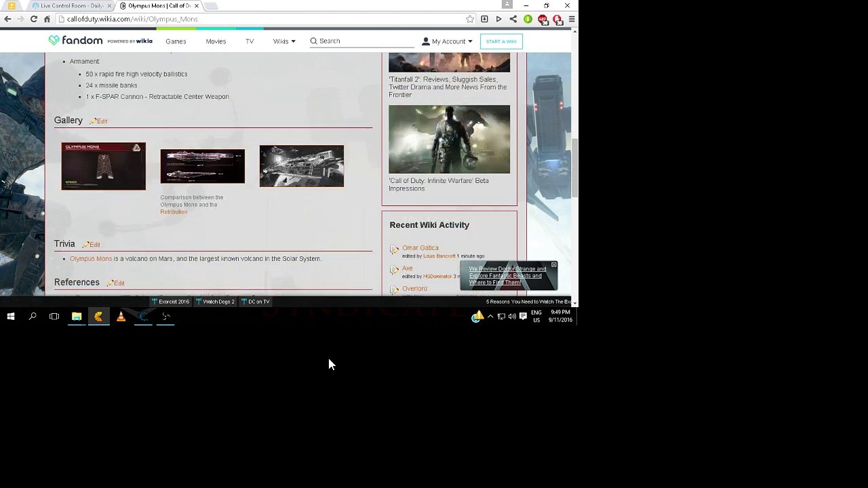This screenshot has height=488, width=868.
Task: Open the Louis Bancroft user link
Action: click(x=439, y=256)
